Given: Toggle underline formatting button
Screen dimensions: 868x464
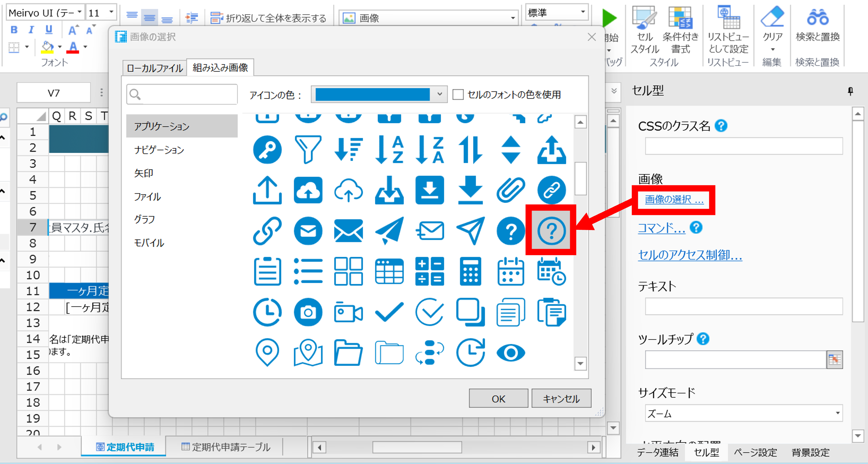Looking at the screenshot, I should pos(49,30).
